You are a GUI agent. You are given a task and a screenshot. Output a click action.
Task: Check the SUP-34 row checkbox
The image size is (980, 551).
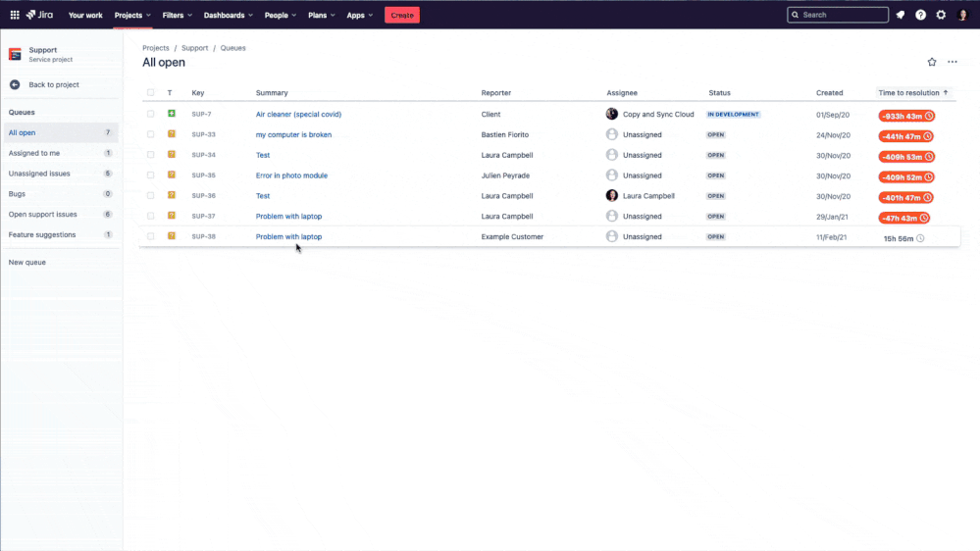point(151,154)
